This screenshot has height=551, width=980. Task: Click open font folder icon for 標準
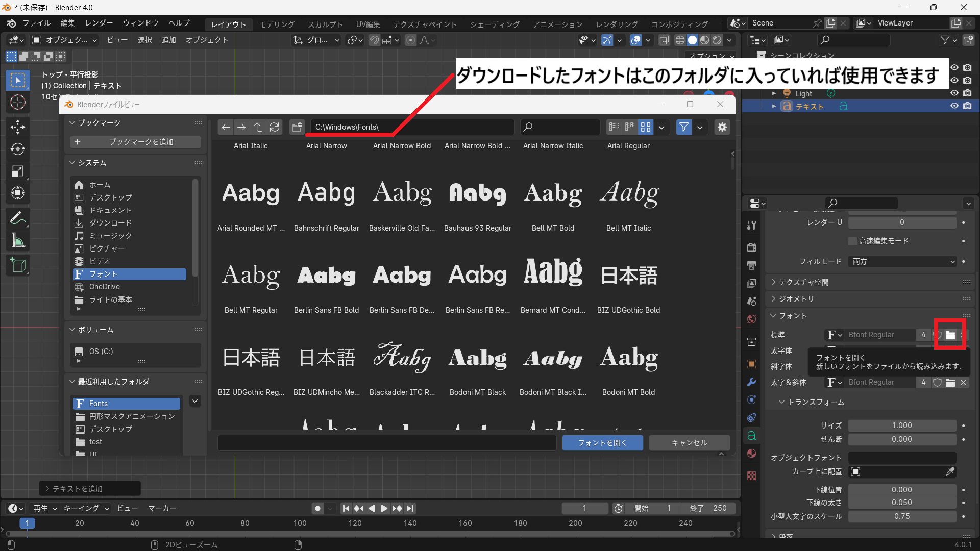(950, 335)
